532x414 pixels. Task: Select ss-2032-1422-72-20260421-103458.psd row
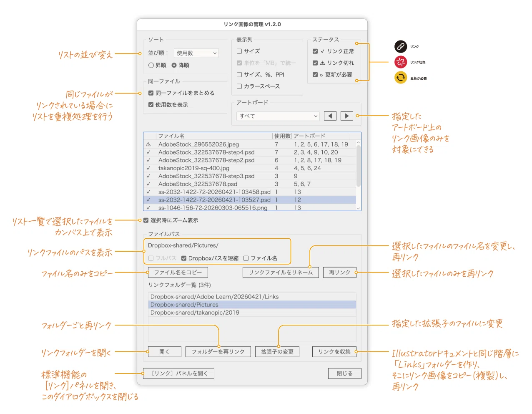click(250, 192)
